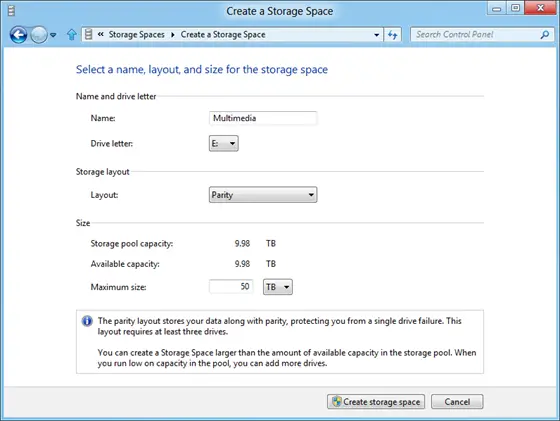Select Storage Spaces in the breadcrumb
560x421 pixels.
click(136, 35)
